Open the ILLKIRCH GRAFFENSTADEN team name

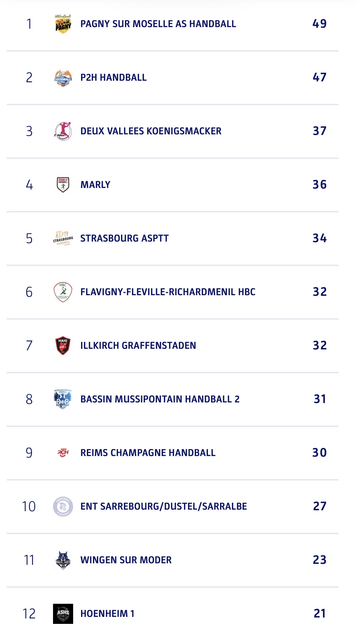pyautogui.click(x=138, y=345)
